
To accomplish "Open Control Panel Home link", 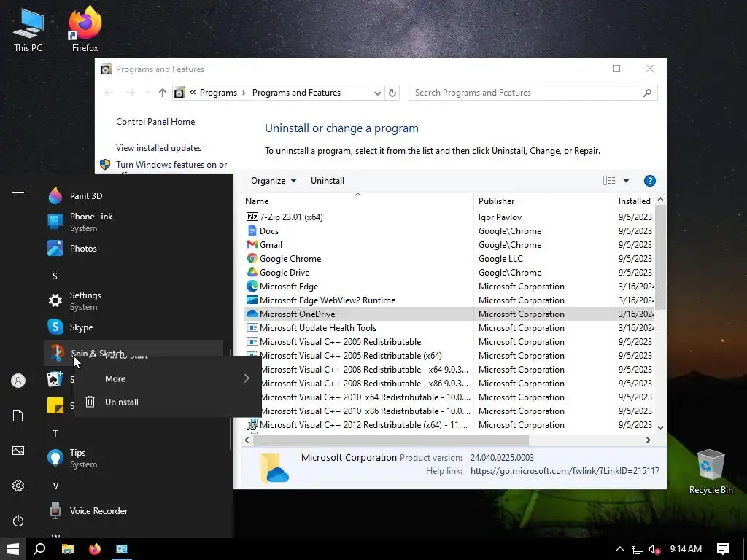I will pos(155,122).
